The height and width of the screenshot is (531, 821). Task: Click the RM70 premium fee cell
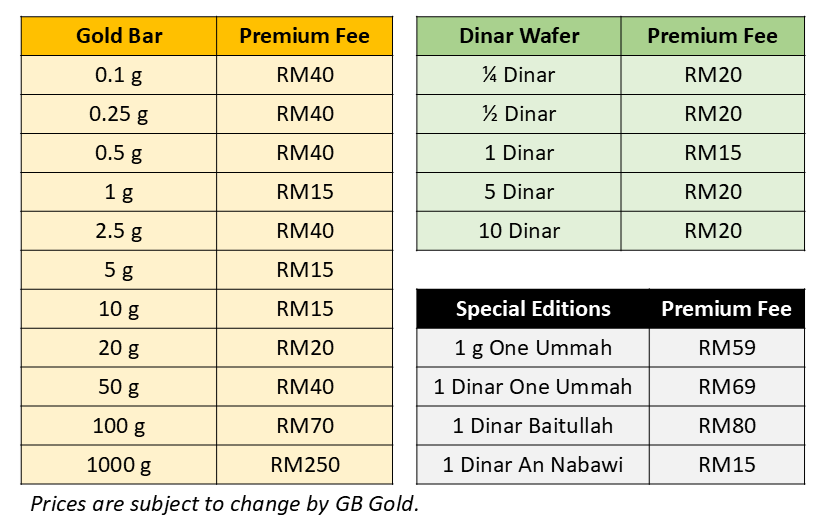click(305, 426)
